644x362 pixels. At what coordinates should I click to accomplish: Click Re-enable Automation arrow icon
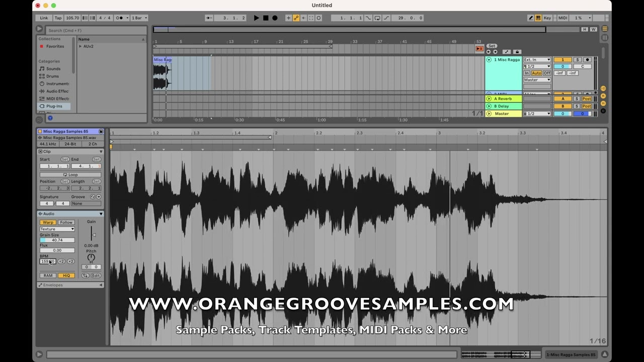pyautogui.click(x=303, y=18)
